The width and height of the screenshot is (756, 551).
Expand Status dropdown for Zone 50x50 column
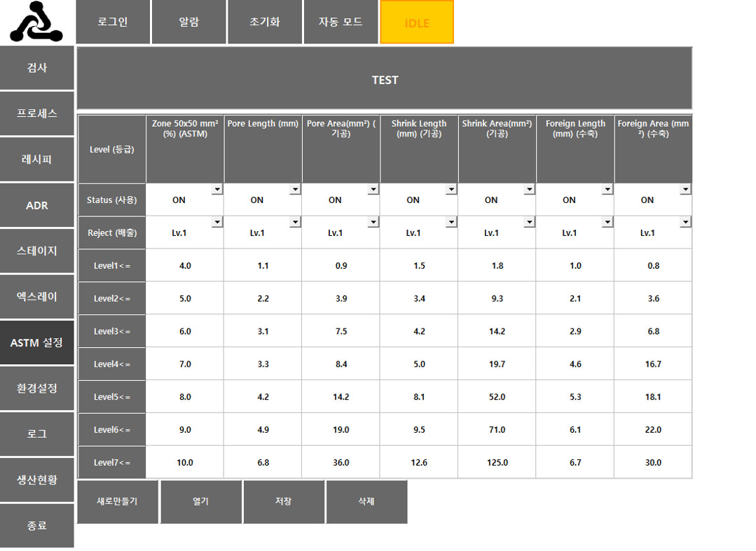217,189
